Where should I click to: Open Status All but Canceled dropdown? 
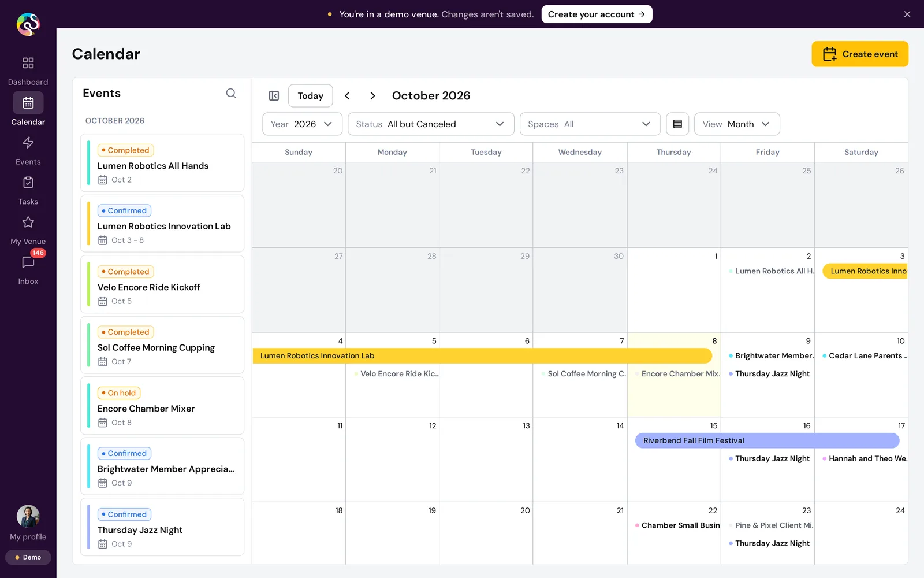click(431, 124)
